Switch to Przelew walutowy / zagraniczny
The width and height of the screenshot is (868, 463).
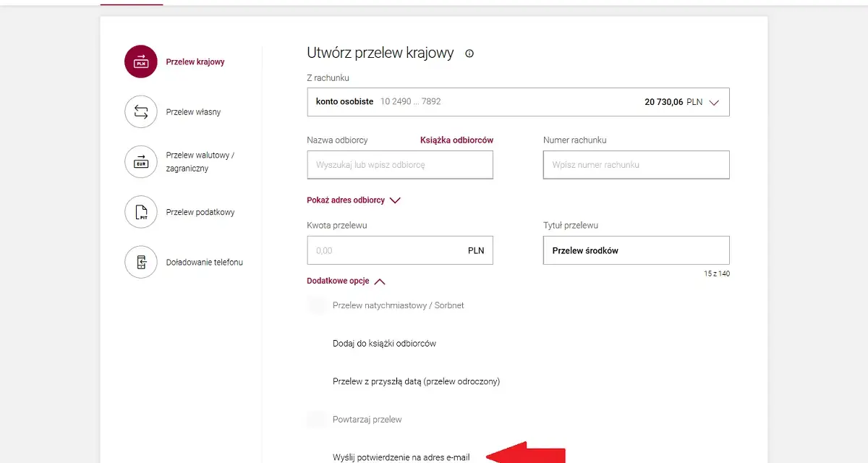(x=200, y=162)
